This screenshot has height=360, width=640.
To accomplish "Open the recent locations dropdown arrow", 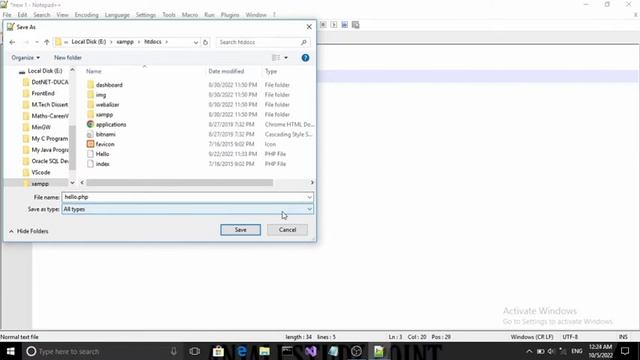I will pyautogui.click(x=37, y=42).
